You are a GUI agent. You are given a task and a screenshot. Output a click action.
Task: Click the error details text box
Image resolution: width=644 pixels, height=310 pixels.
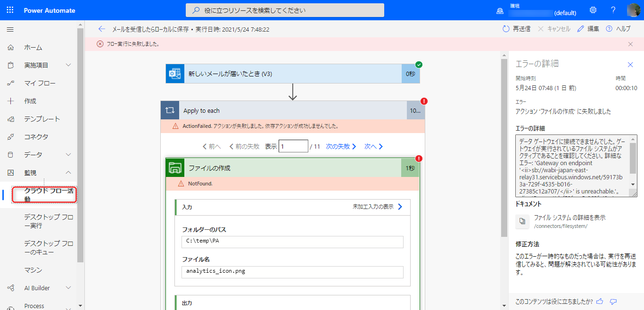pos(576,166)
